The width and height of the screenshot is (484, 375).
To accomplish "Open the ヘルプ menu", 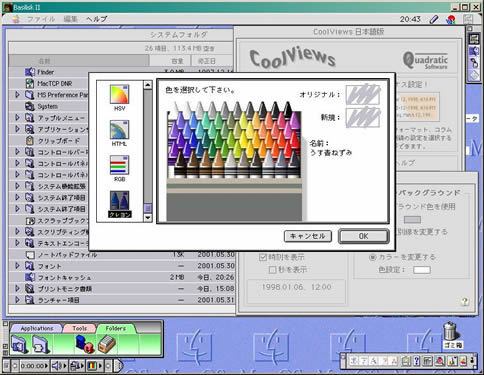I will coord(97,19).
